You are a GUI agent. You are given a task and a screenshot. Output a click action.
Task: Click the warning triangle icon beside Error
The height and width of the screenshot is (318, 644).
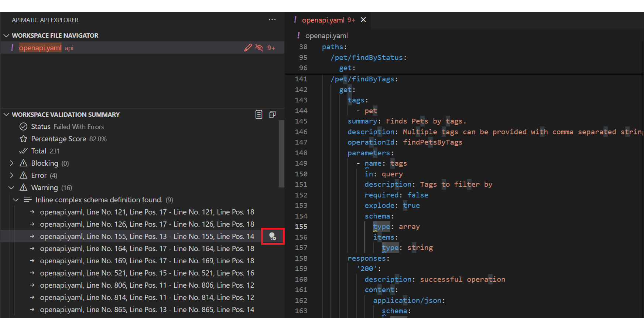point(23,175)
